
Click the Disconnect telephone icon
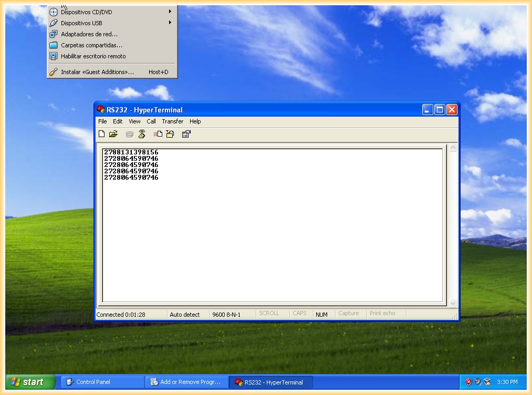pyautogui.click(x=141, y=134)
